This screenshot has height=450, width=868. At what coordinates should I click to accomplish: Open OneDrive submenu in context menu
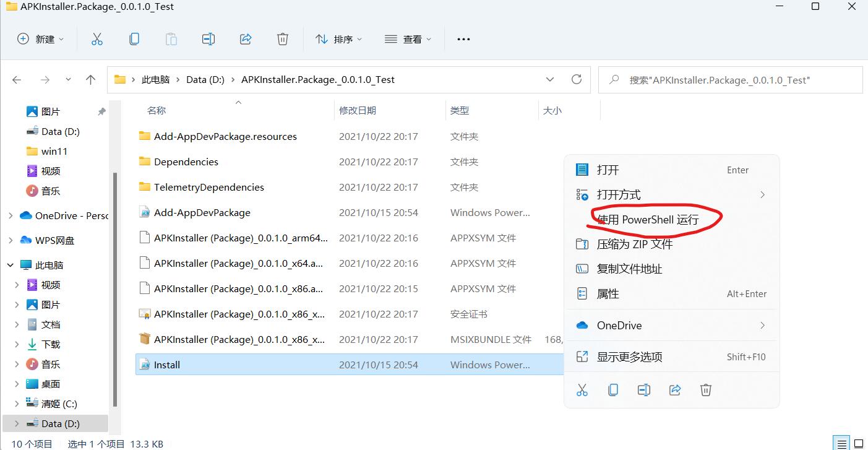tap(672, 325)
